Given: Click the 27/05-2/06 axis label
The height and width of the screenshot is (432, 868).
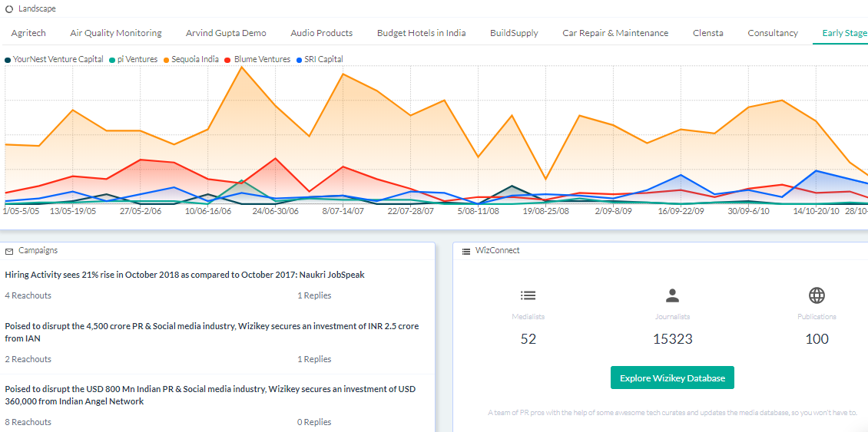Looking at the screenshot, I should 141,211.
